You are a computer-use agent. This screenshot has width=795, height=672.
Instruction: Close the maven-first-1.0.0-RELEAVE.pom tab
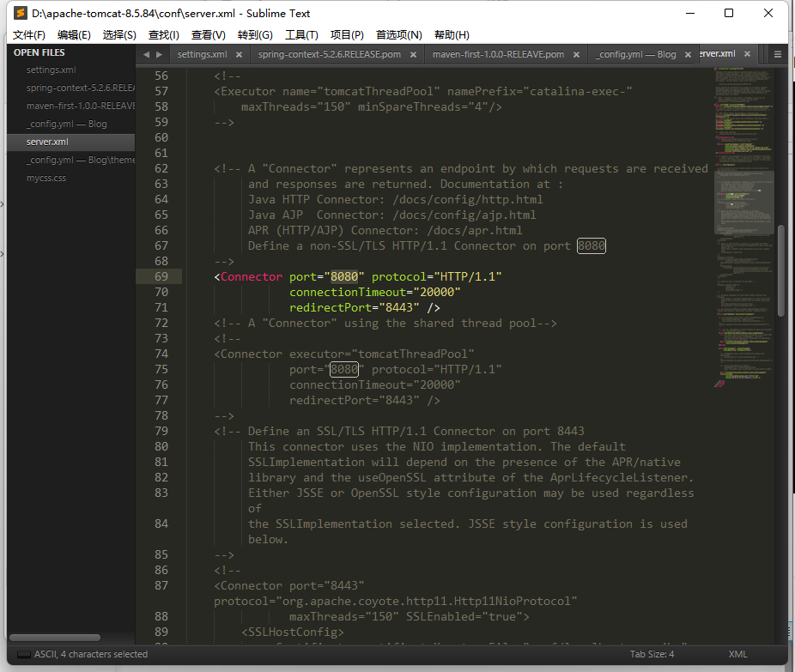(576, 54)
